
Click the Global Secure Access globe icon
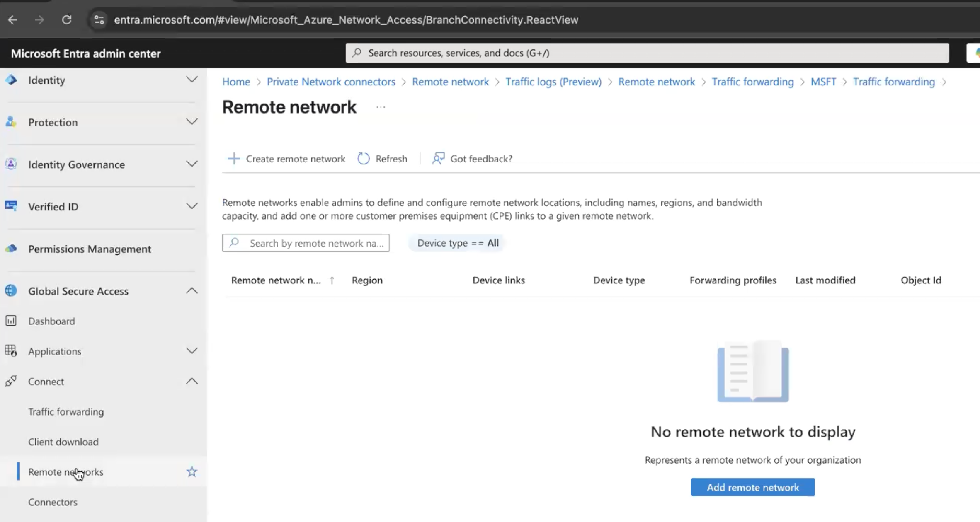11,291
